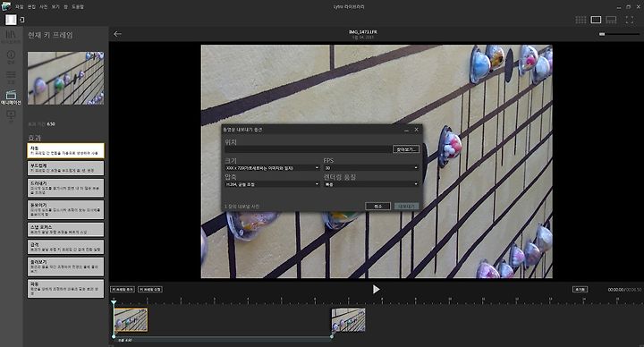Click the white square icon below the app logo
Viewport: 644px width, 347px height.
pos(11,20)
